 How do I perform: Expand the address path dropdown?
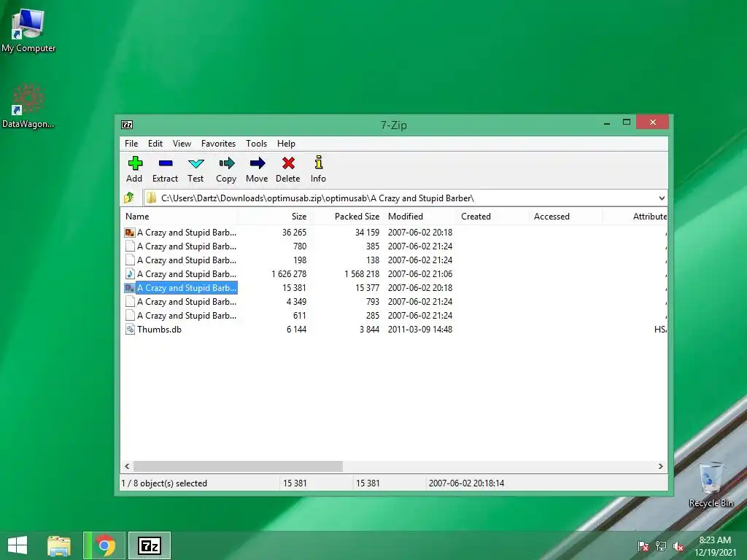[x=662, y=198]
